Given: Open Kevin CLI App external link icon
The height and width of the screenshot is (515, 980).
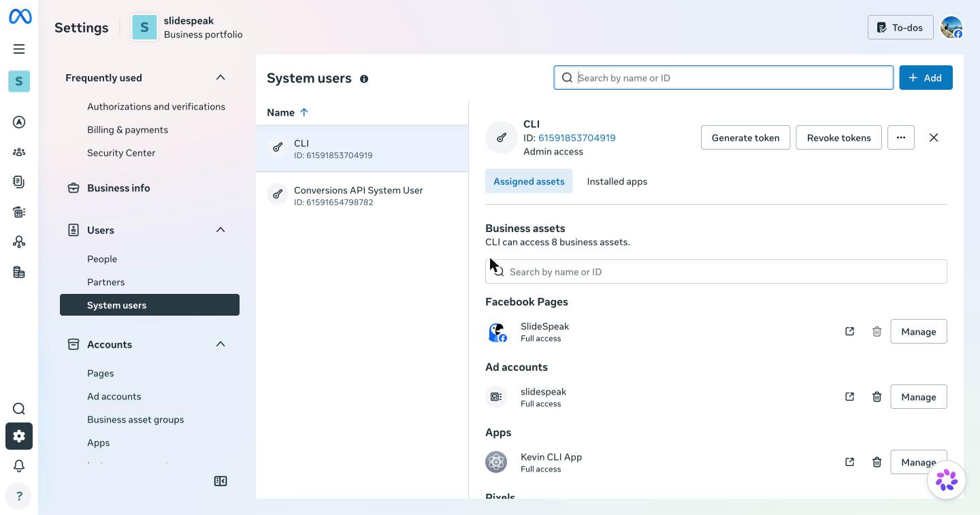Looking at the screenshot, I should pyautogui.click(x=849, y=462).
